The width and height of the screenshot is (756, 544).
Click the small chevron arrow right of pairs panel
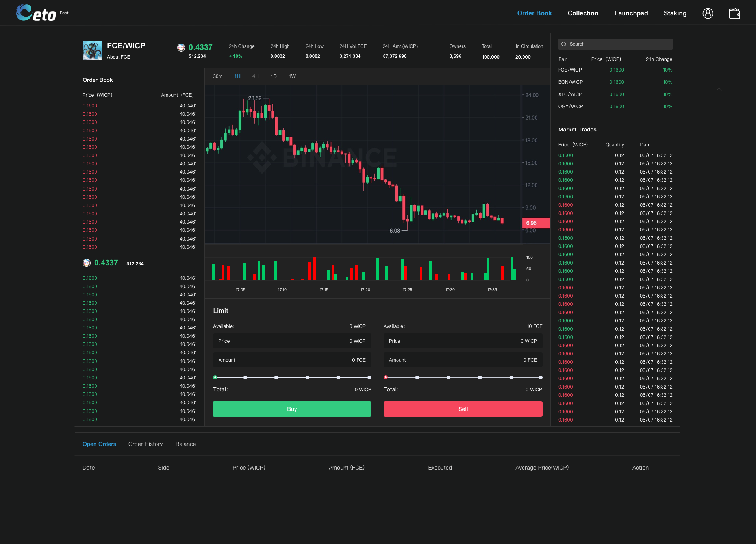[x=719, y=89]
